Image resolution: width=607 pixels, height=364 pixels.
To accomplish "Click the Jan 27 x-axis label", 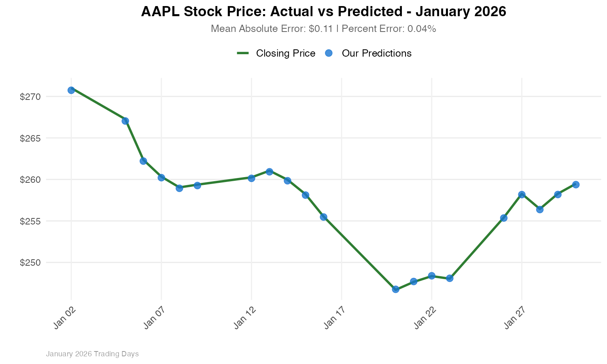I will pos(515,318).
